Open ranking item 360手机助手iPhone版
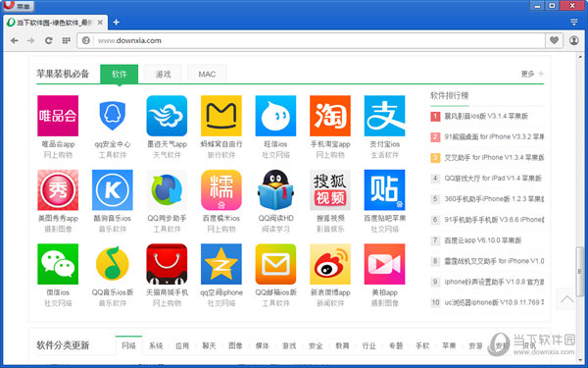The height and width of the screenshot is (368, 588). [x=494, y=198]
